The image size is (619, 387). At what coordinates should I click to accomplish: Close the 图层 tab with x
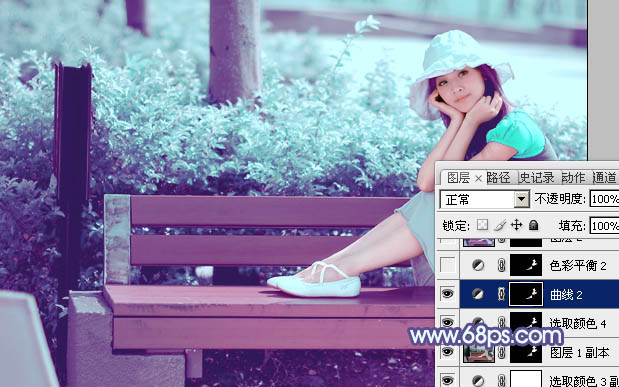coord(478,178)
